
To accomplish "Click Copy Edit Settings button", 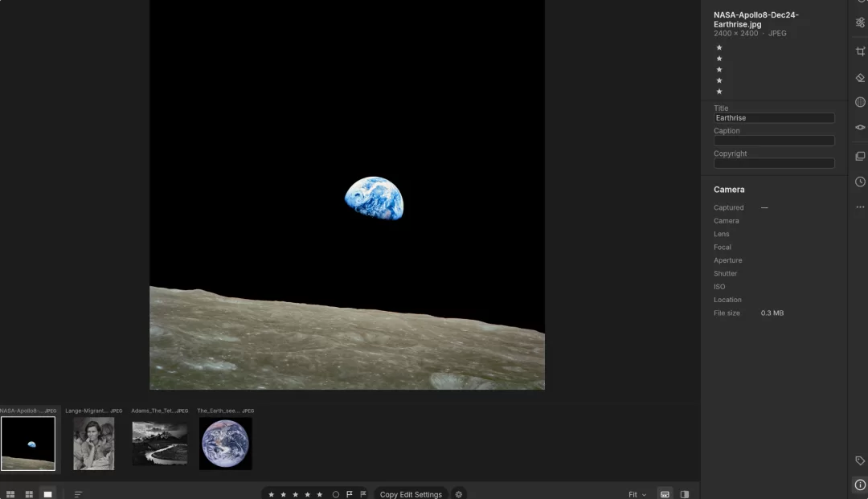I will (411, 494).
